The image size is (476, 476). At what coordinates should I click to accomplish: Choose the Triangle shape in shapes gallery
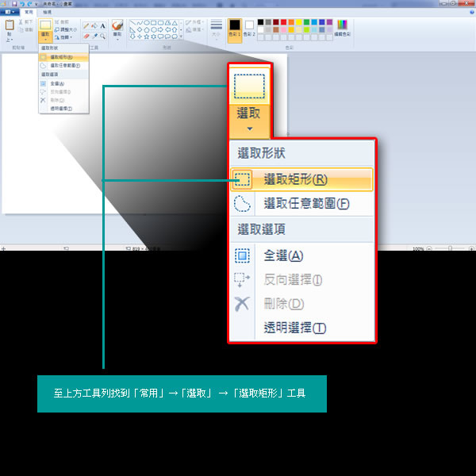[175, 23]
